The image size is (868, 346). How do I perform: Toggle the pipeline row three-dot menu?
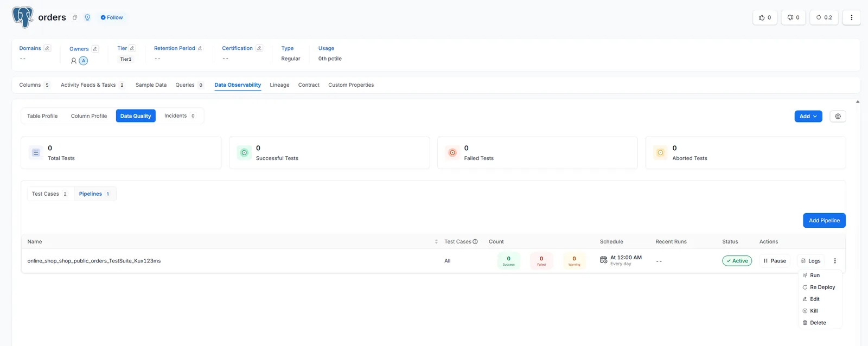coord(835,261)
